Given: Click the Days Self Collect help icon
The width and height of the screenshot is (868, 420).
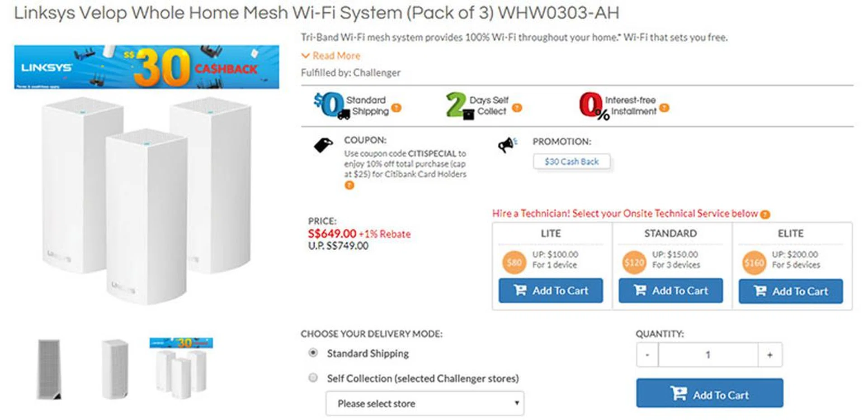Looking at the screenshot, I should tap(517, 108).
